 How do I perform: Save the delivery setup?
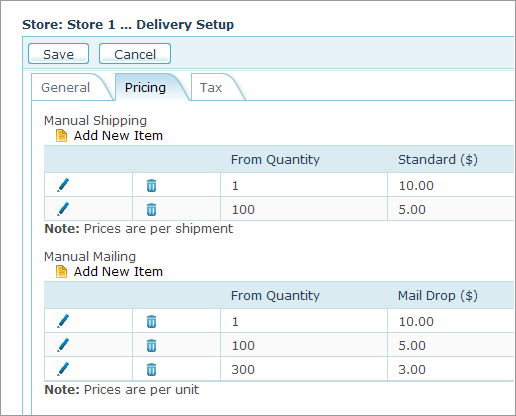tap(58, 54)
